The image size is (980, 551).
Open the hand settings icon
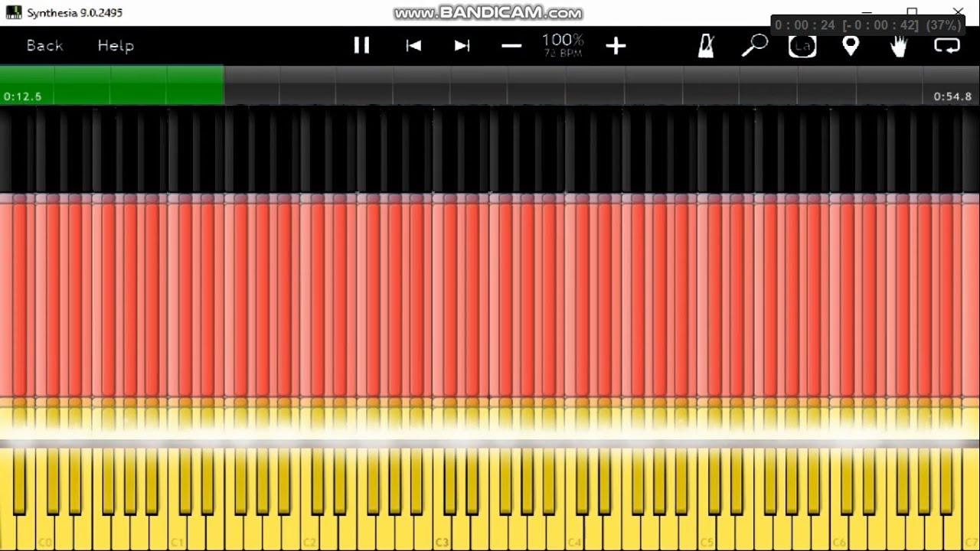(x=898, y=46)
